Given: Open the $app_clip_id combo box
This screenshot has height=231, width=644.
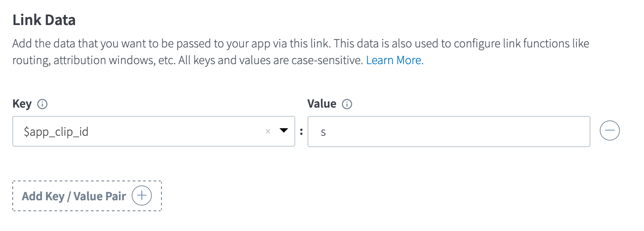Looking at the screenshot, I should point(154,131).
